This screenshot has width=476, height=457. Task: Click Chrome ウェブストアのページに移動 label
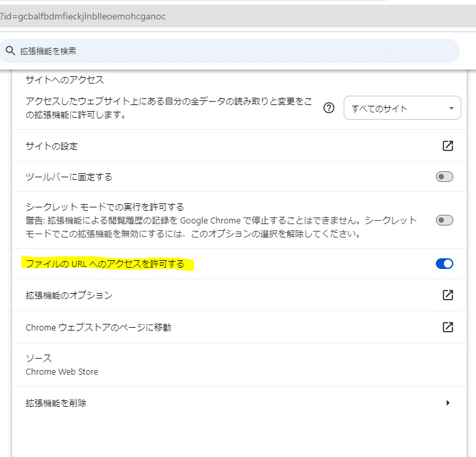(98, 328)
